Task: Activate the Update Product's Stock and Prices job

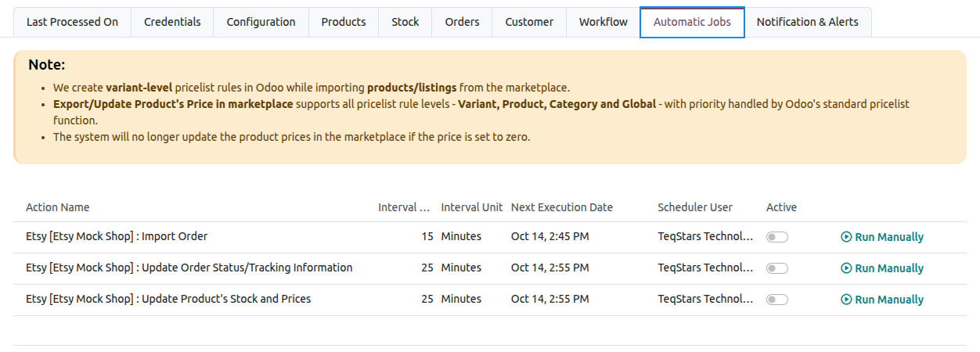Action: 777,300
